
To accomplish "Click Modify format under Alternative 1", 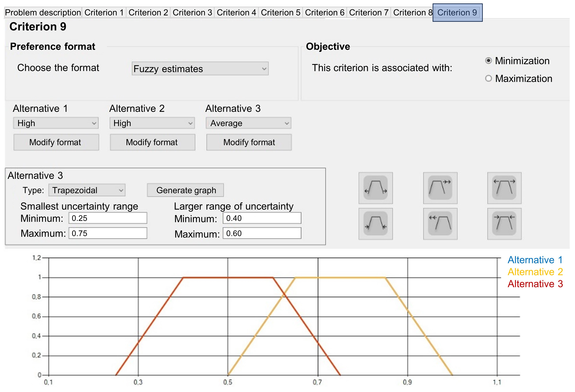I will (x=56, y=142).
